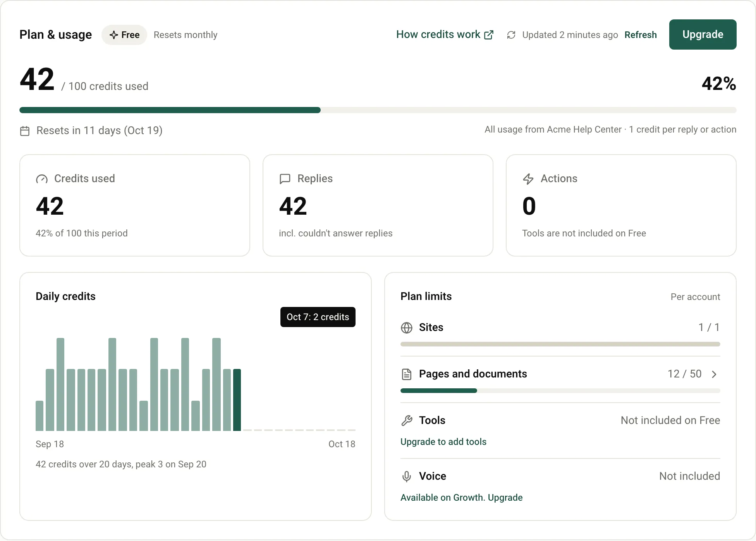This screenshot has width=756, height=541.
Task: Click the Oct 18 axis label
Action: pos(342,444)
